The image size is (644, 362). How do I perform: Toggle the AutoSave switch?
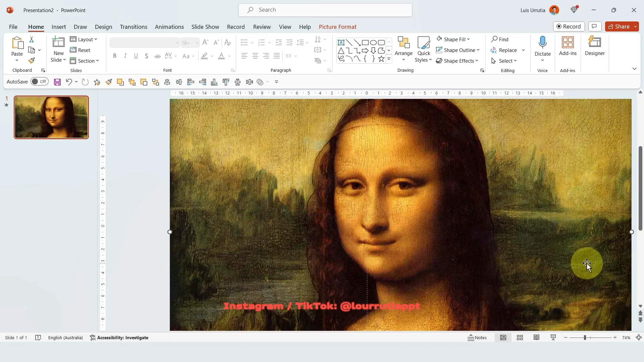[x=40, y=82]
